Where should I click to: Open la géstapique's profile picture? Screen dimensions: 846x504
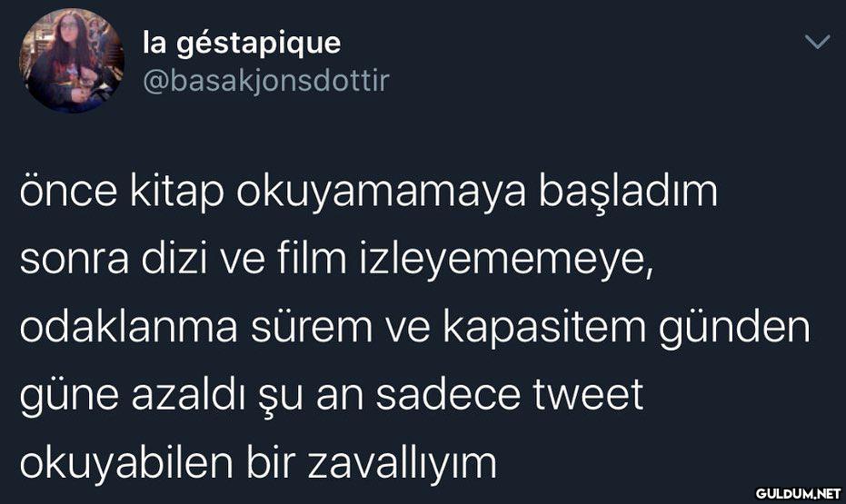click(x=72, y=60)
